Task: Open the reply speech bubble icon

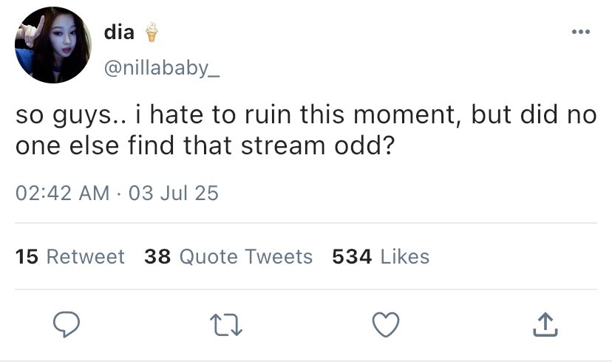Action: 67,323
